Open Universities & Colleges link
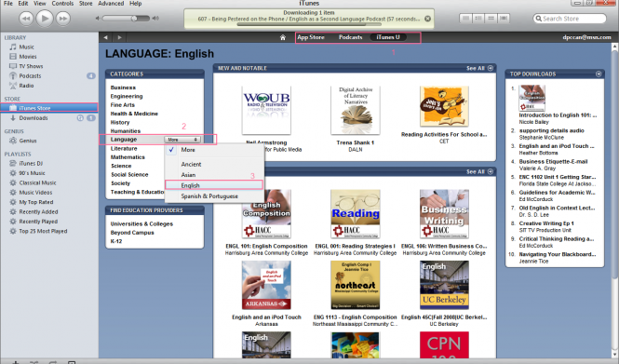The width and height of the screenshot is (619, 364). (x=141, y=223)
